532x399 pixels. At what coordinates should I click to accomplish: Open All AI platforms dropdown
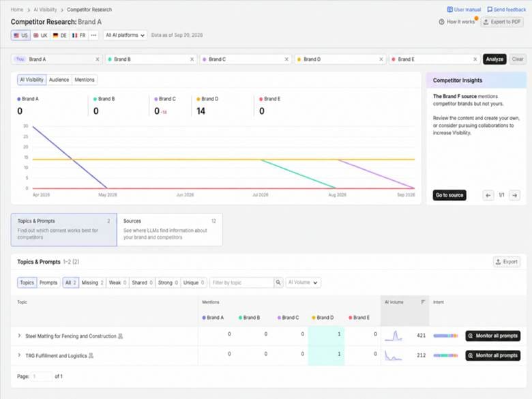pyautogui.click(x=125, y=35)
